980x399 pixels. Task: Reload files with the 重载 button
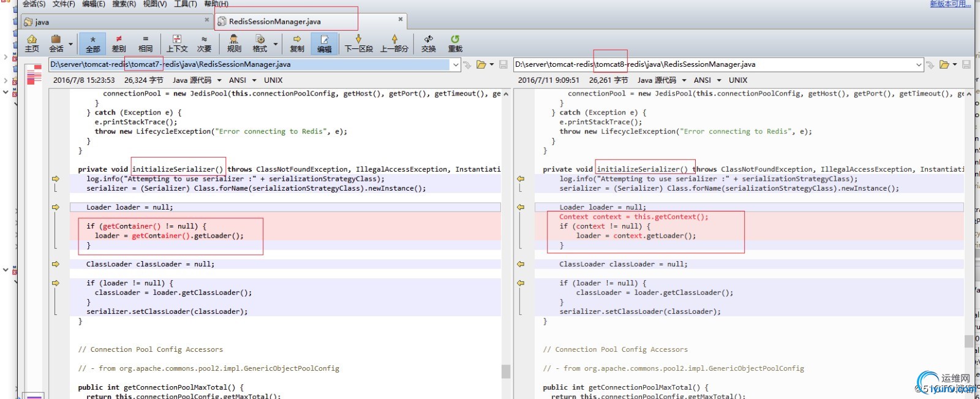click(x=455, y=44)
